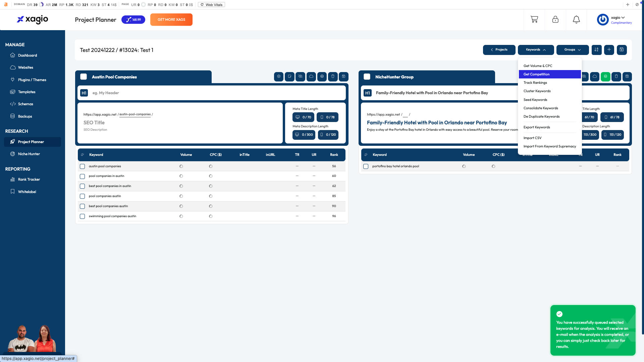This screenshot has height=362, width=644.
Task: Open the xagio account dropdown
Action: click(x=618, y=17)
